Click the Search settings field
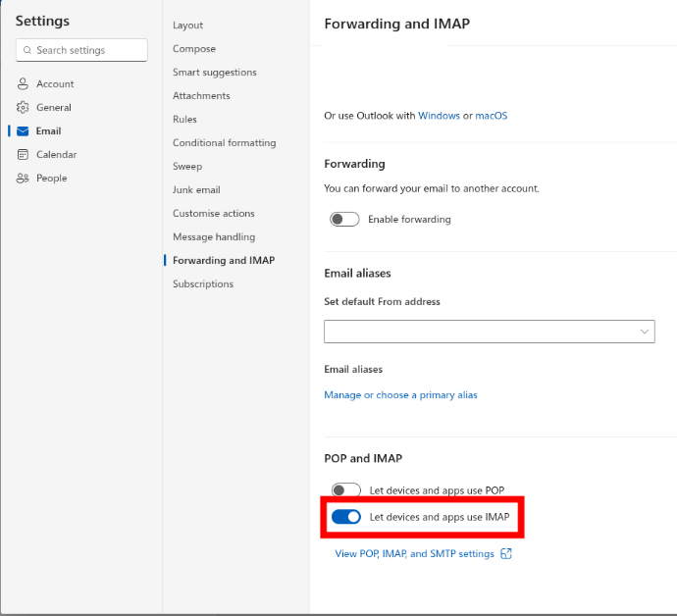677x616 pixels. click(81, 50)
